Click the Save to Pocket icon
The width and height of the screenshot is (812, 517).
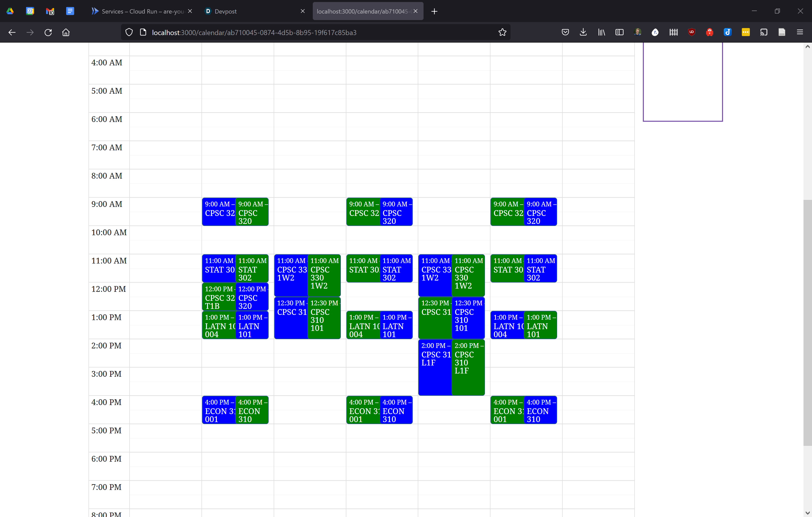(x=565, y=32)
